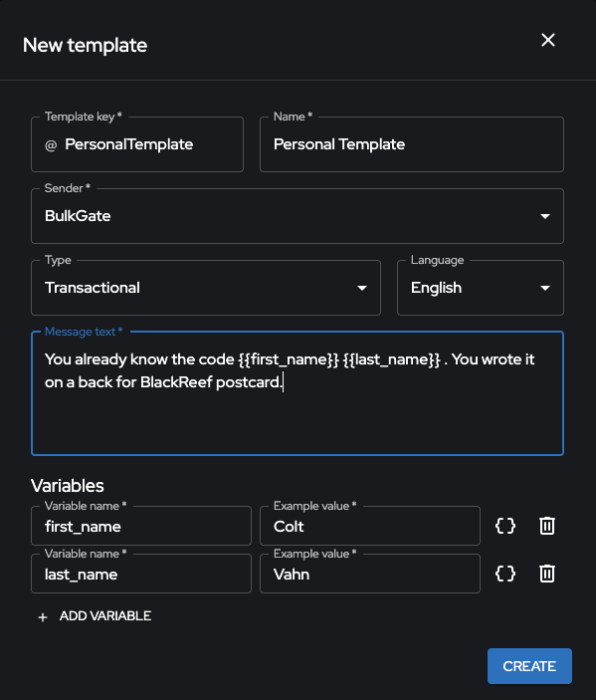596x700 pixels.
Task: Click the {{last_name}} placeholder in message
Action: click(x=392, y=359)
